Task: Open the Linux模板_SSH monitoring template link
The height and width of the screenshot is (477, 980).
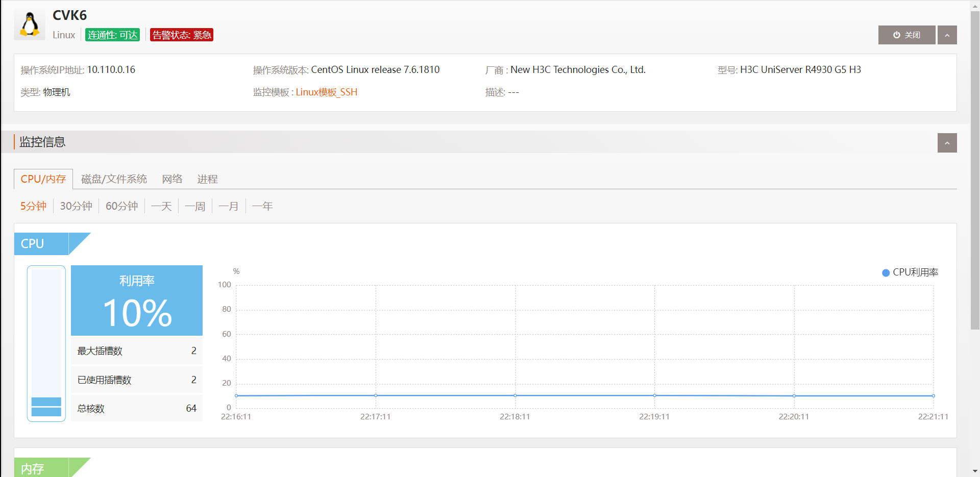Action: coord(326,92)
